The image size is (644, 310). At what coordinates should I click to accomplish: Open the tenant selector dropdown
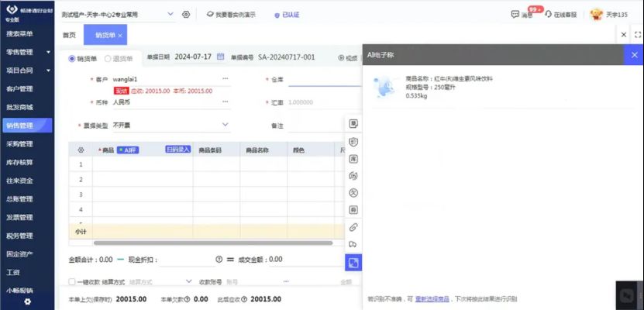(x=171, y=14)
